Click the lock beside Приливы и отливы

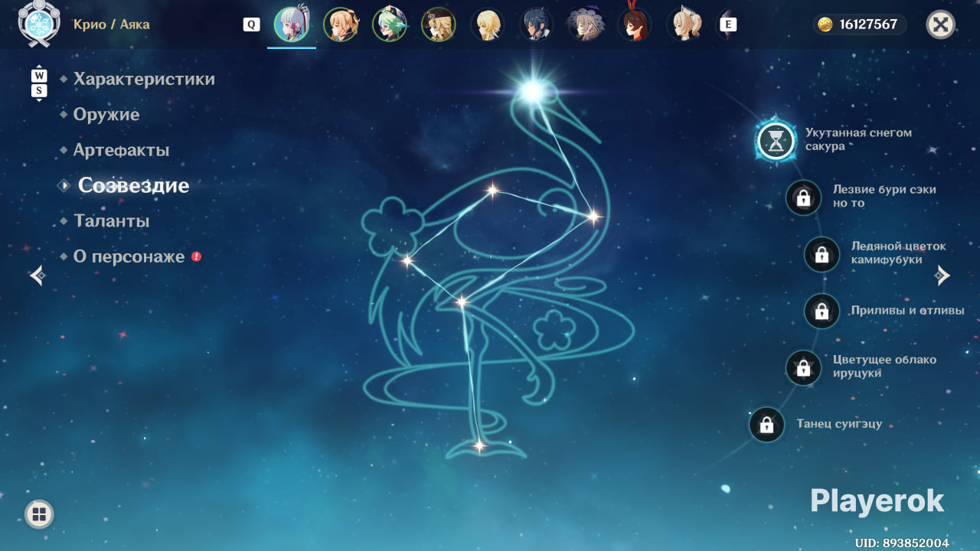[822, 311]
